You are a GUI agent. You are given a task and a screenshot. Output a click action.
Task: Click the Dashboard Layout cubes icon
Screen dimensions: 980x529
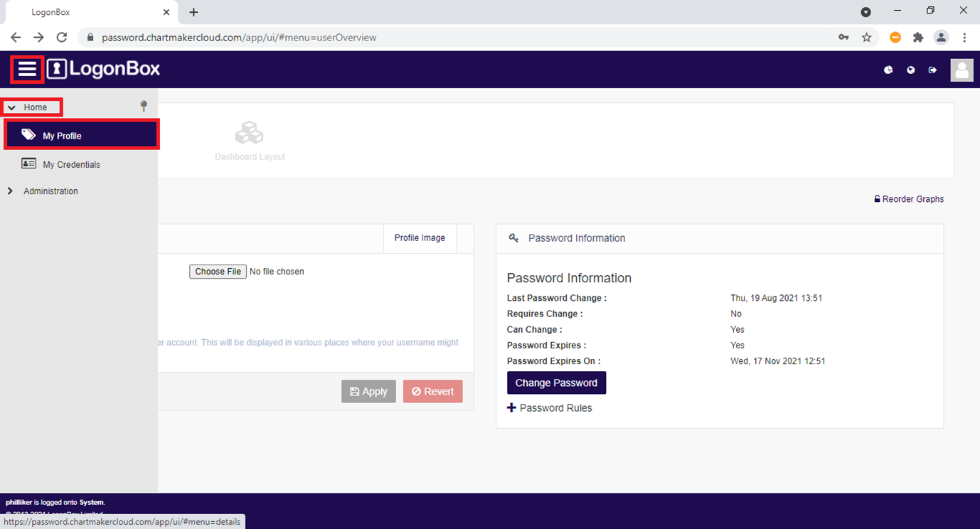tap(249, 133)
